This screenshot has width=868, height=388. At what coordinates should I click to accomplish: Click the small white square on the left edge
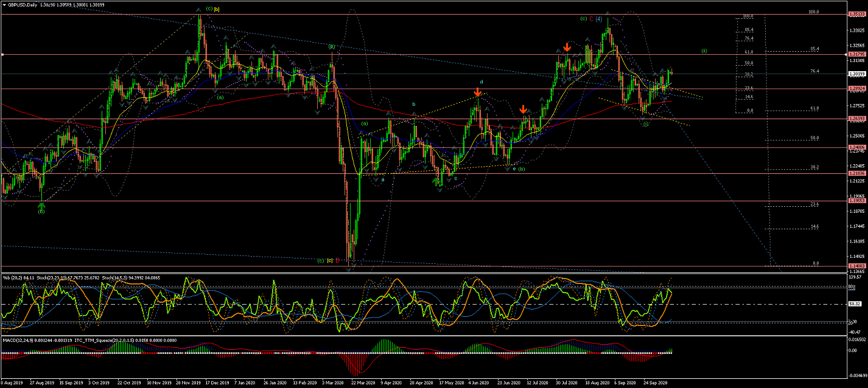pyautogui.click(x=2, y=55)
